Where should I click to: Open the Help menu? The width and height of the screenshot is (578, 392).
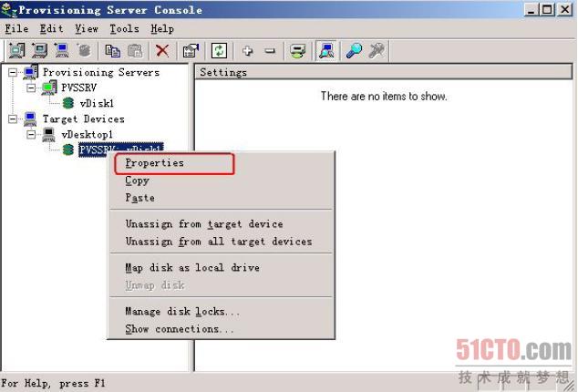[x=162, y=29]
